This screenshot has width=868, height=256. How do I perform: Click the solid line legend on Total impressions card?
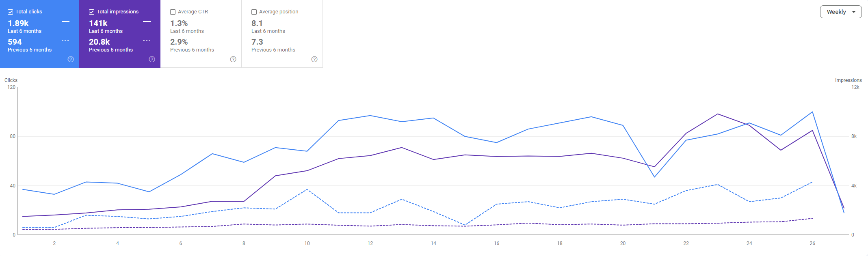(x=147, y=22)
